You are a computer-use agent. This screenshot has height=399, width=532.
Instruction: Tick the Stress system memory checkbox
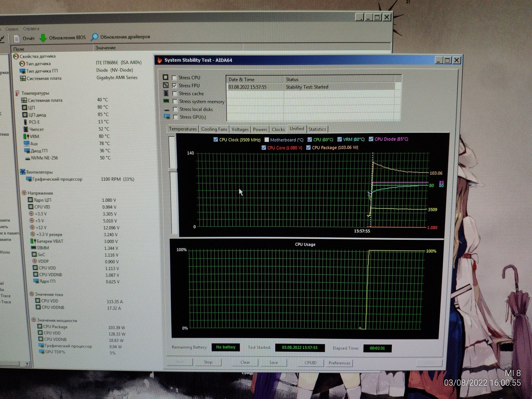[175, 101]
